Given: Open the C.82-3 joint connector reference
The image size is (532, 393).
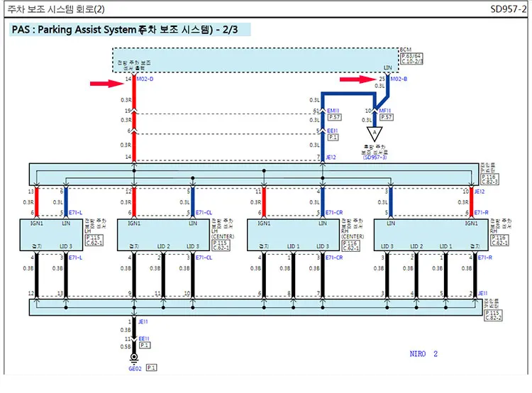Looking at the screenshot, I should coord(489,182).
